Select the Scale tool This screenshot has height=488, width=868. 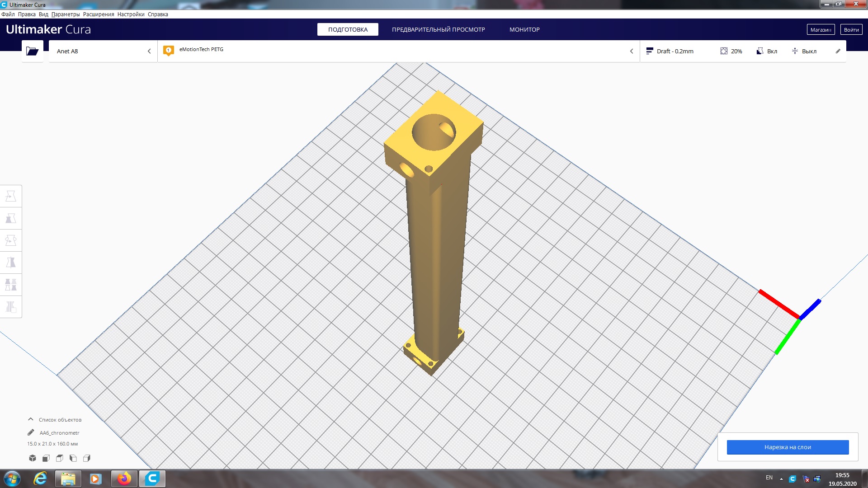pyautogui.click(x=11, y=218)
